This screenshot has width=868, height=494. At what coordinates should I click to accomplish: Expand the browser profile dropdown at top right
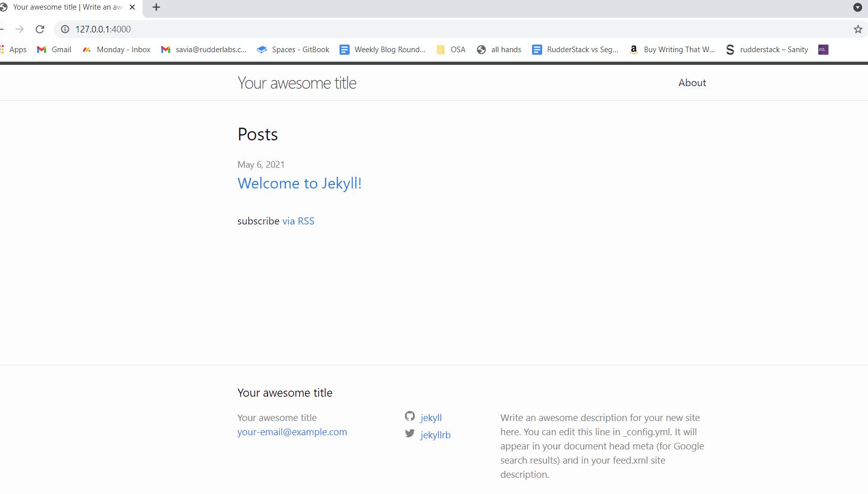[857, 7]
